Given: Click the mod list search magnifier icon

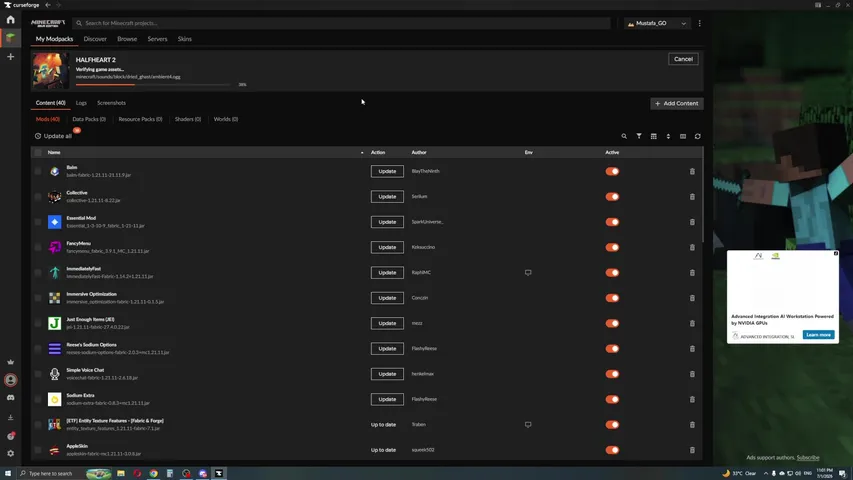Looking at the screenshot, I should point(624,136).
